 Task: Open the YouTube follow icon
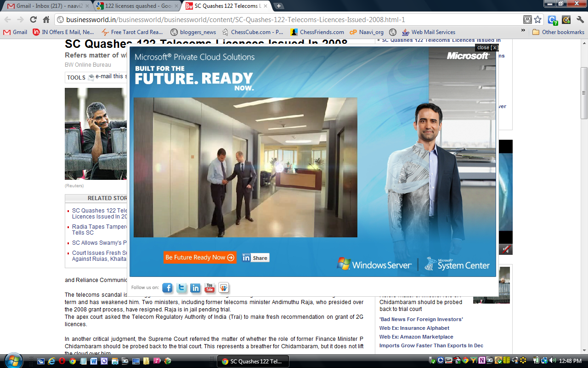(x=210, y=288)
